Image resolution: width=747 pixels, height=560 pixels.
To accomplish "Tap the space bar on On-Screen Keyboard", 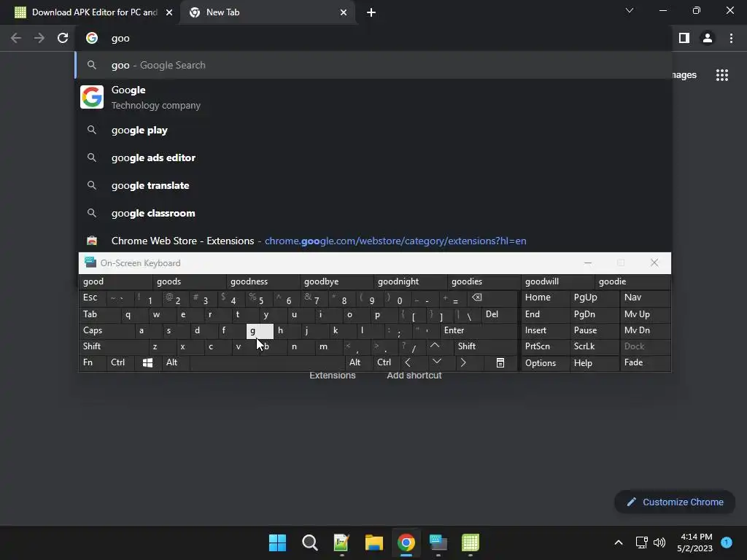I will tap(267, 363).
